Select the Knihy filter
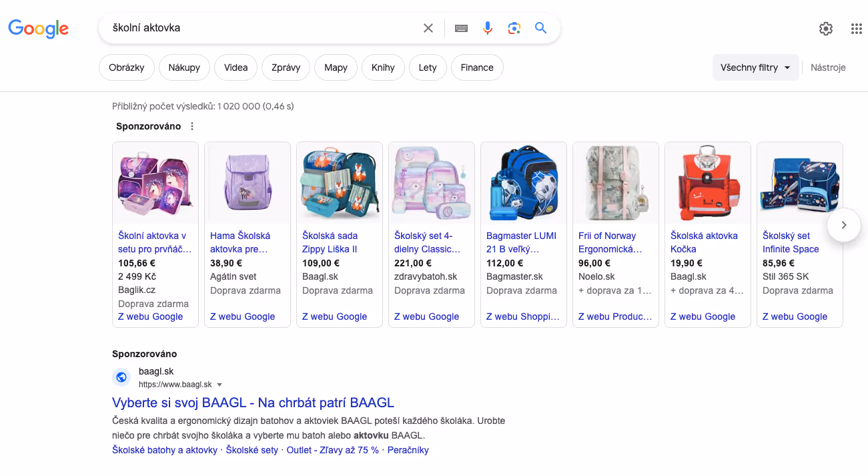Screen dimensions: 868x476 [x=383, y=67]
